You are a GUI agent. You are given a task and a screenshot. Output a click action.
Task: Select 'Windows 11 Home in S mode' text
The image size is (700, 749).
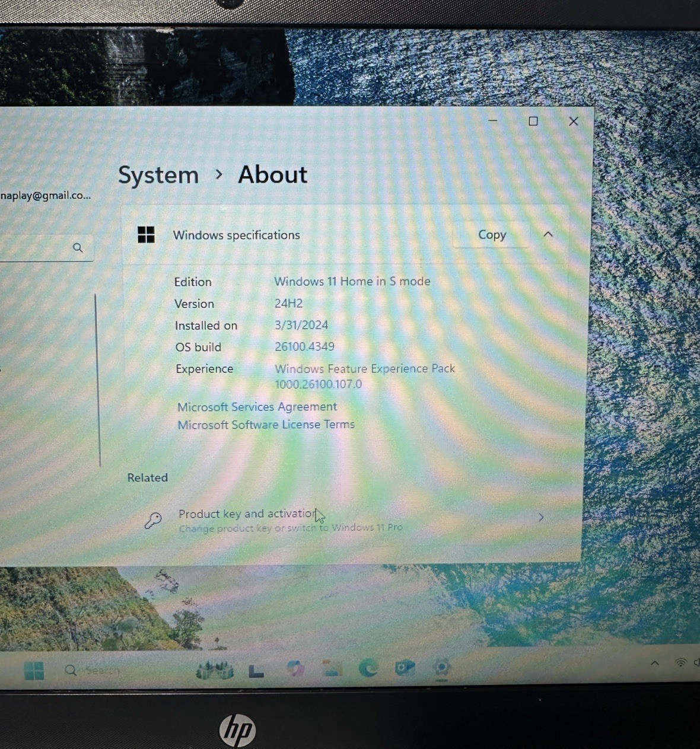pos(352,281)
